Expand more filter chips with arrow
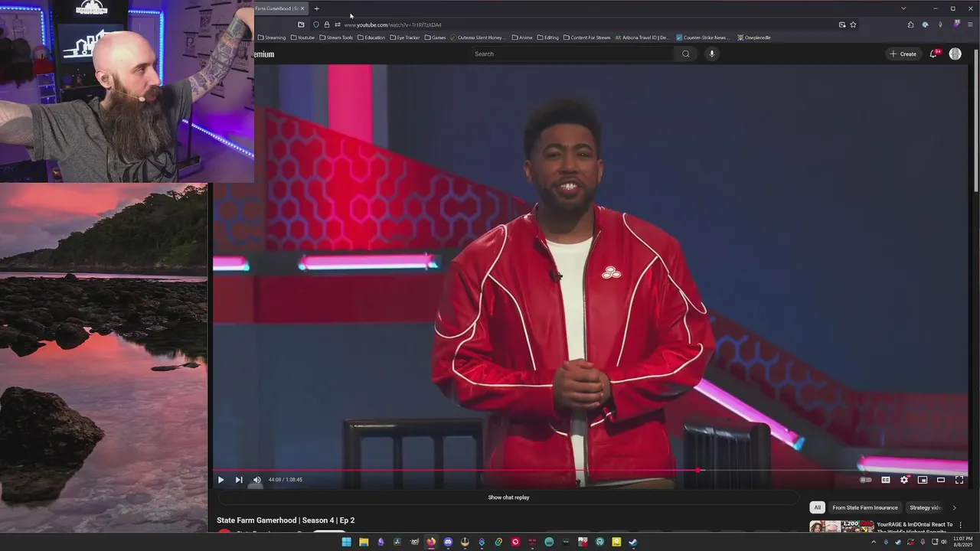This screenshot has width=980, height=551. tap(954, 507)
